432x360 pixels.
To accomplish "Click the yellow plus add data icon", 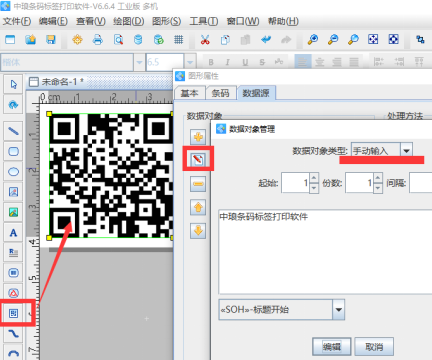I will 198,137.
